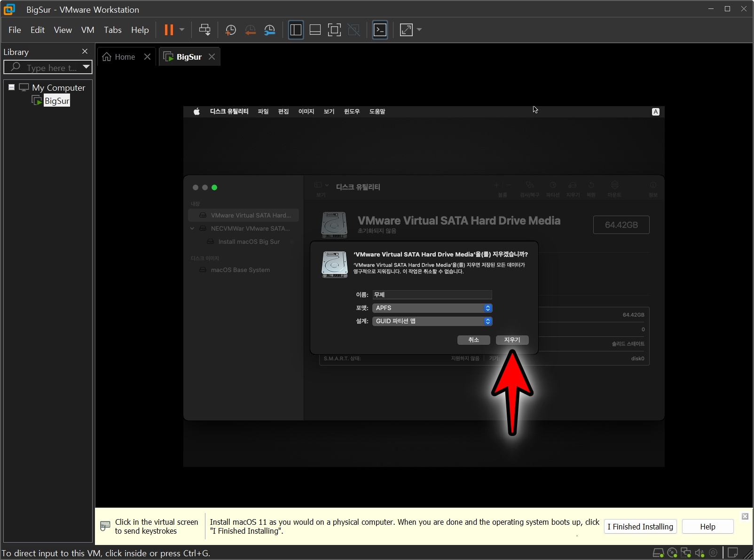Click the hard disk status icon
This screenshot has height=560, width=754.
659,553
